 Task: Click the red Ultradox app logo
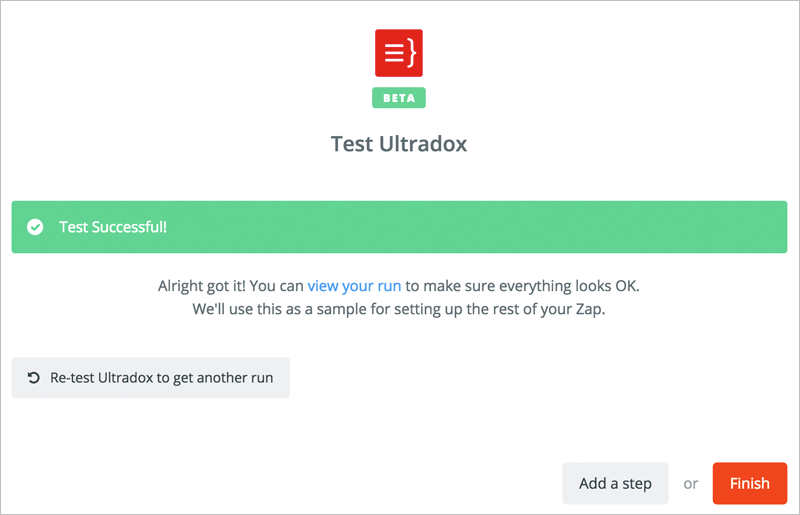pos(399,53)
